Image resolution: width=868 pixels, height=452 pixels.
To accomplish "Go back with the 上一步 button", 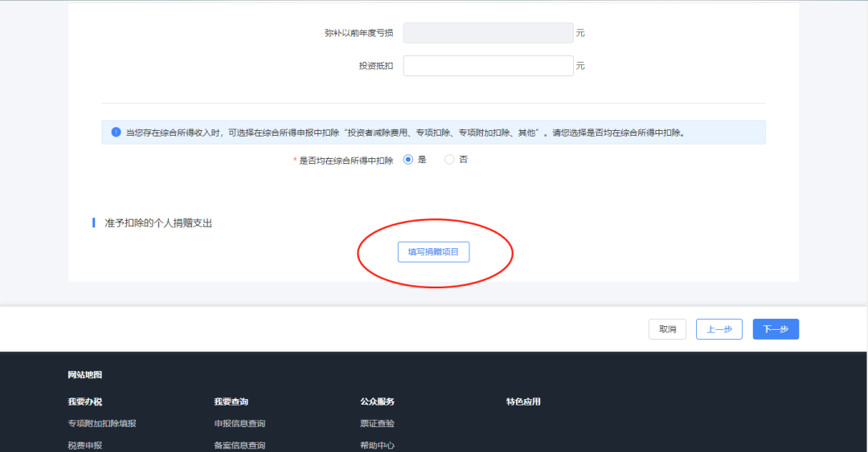I will tap(719, 329).
